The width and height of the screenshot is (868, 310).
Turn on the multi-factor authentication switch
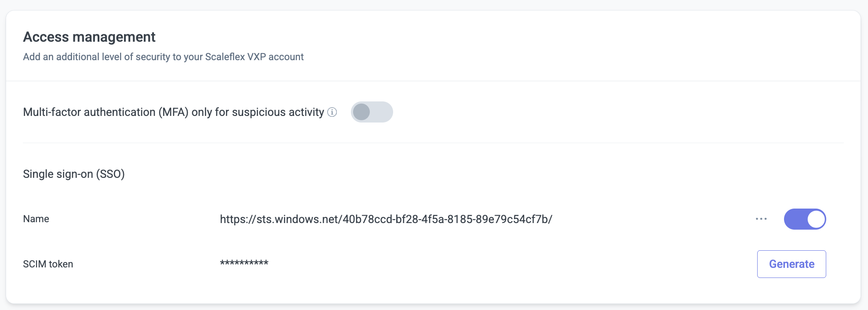tap(372, 112)
